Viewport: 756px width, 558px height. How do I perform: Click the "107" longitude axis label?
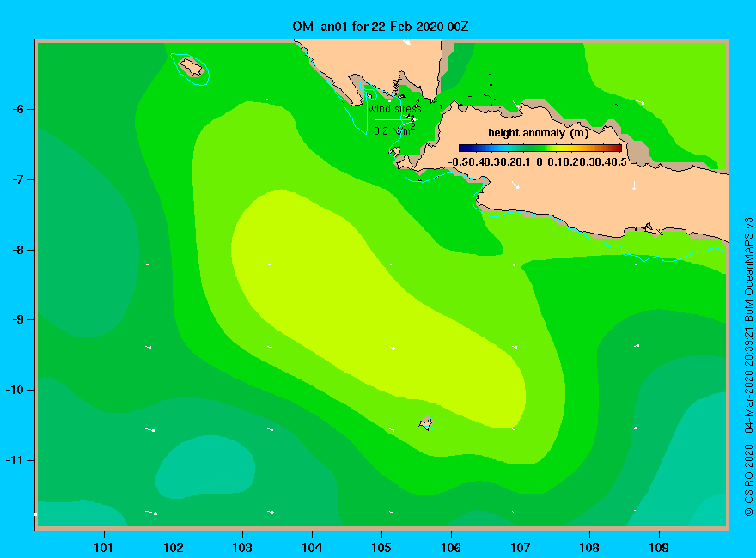click(521, 548)
